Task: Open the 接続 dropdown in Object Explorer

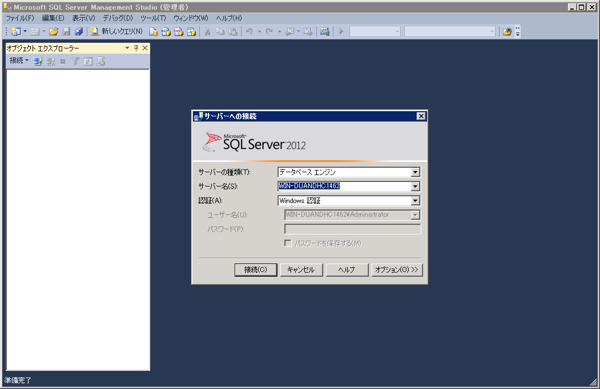Action: pos(19,60)
